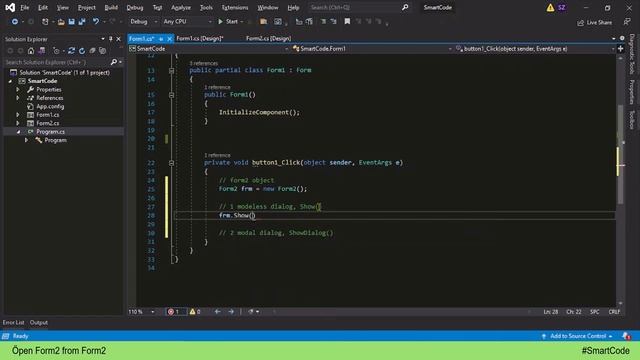Screen dimensions: 640x360
Task: Click the Save All toolbar icon
Action: 82,22
